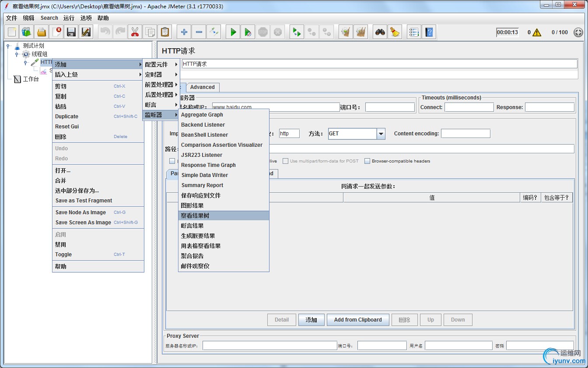Click the Content encoding field
This screenshot has width=588, height=368.
tap(465, 134)
